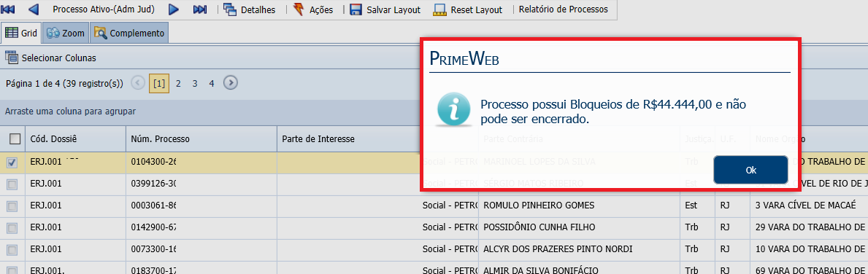868x274 pixels.
Task: Jump to last record icon
Action: tap(200, 9)
